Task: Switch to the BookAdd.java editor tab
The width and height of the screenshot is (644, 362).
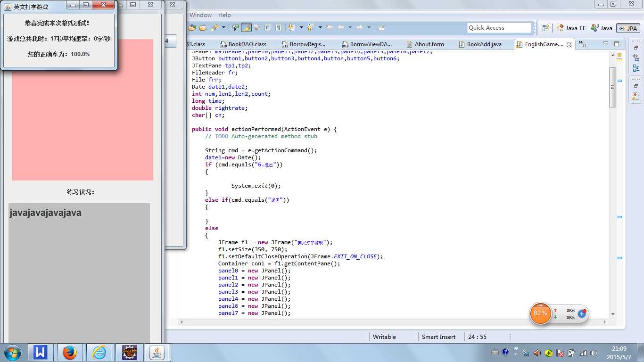Action: (x=480, y=44)
